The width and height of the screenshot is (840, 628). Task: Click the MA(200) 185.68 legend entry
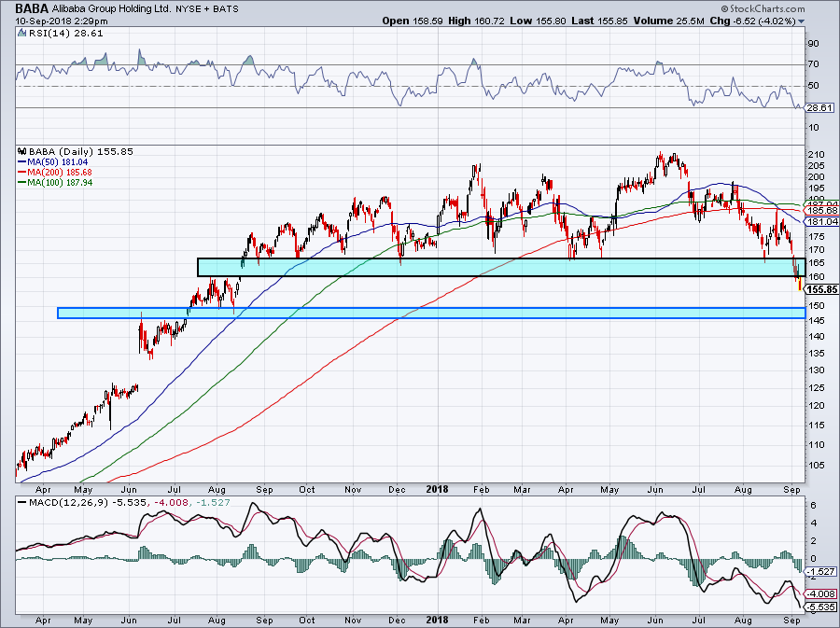point(61,172)
